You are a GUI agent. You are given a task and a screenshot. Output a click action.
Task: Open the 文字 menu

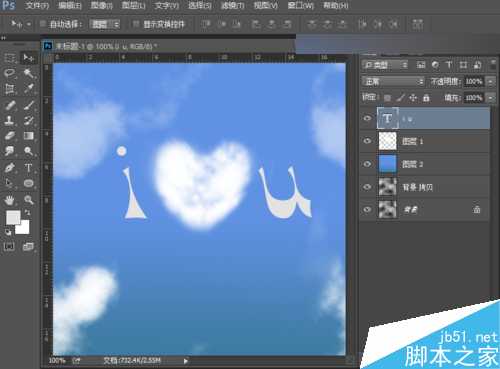pyautogui.click(x=167, y=6)
